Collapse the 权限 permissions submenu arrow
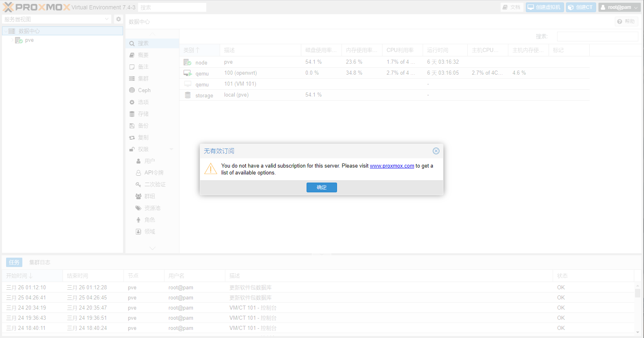Screen dimensions: 644x338 coord(171,149)
